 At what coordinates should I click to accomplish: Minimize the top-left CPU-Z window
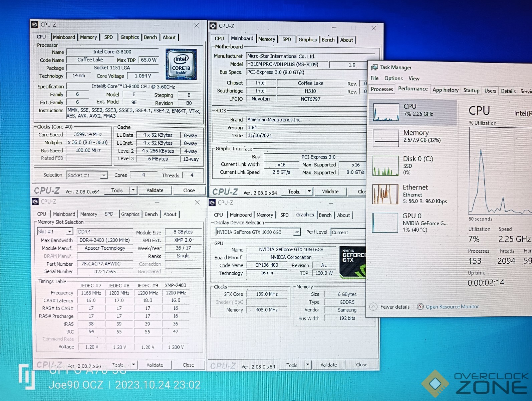(156, 25)
